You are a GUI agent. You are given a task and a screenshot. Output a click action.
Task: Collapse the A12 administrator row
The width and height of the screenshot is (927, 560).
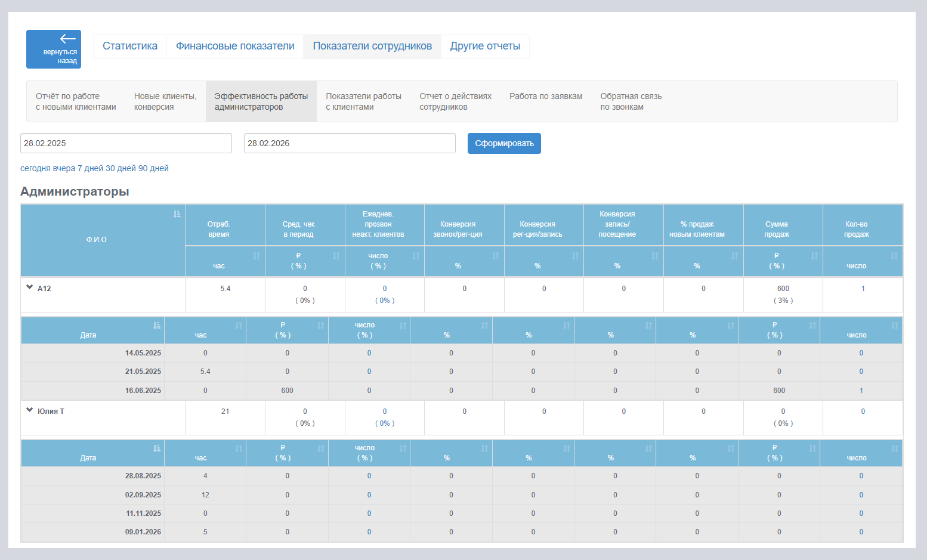point(29,287)
